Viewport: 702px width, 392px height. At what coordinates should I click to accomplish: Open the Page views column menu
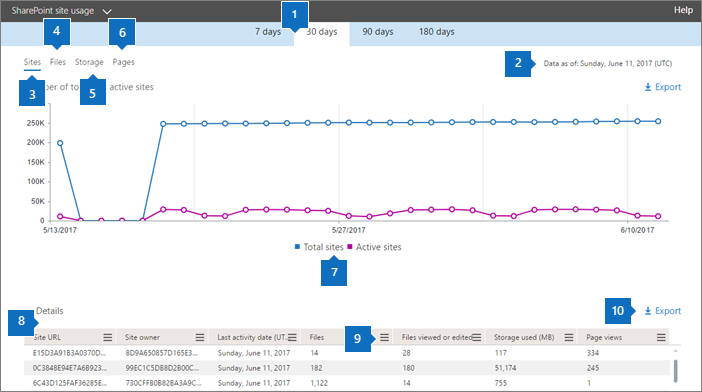[x=661, y=337]
